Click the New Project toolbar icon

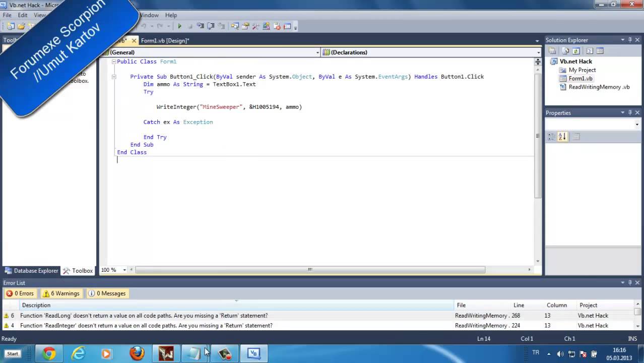[11, 26]
